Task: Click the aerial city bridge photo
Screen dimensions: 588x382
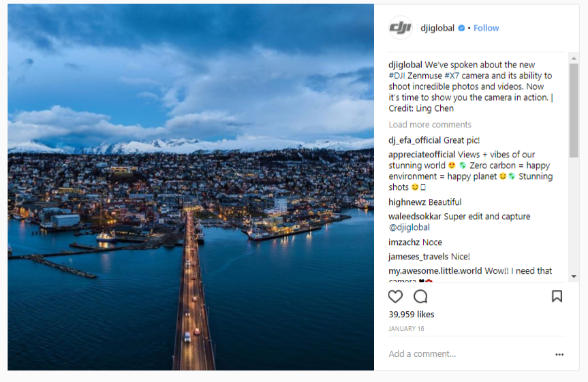Action: 191,187
